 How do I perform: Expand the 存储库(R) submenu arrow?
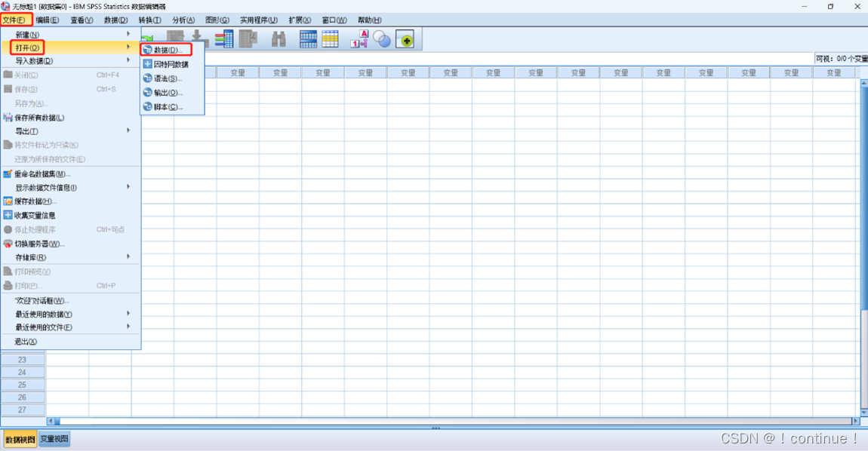coord(128,256)
